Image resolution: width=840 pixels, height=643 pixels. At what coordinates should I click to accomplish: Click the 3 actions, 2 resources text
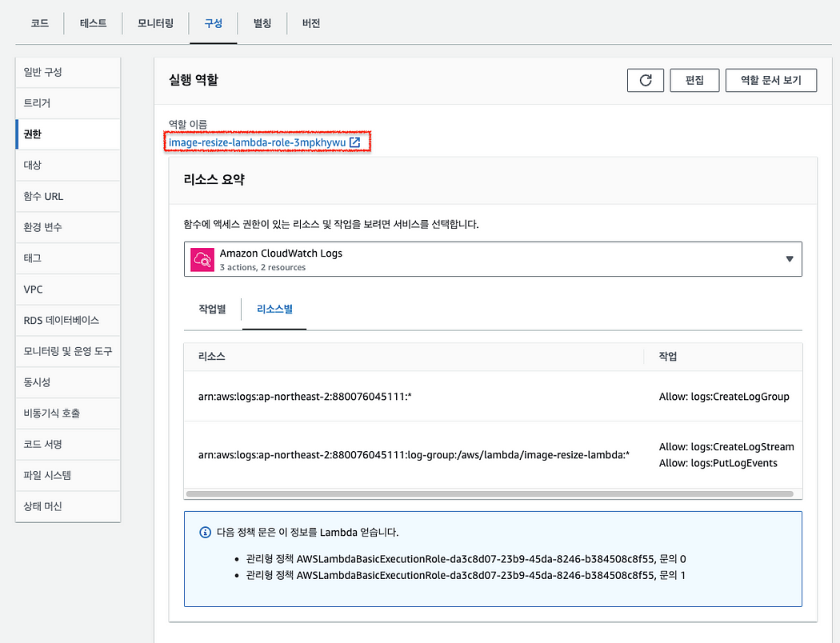pyautogui.click(x=262, y=267)
